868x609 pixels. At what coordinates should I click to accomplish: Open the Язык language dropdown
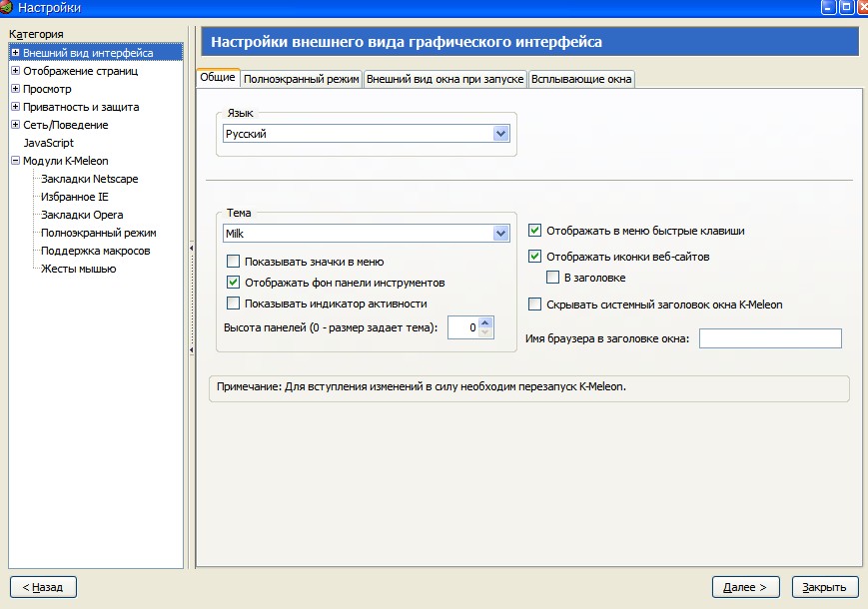pyautogui.click(x=501, y=134)
